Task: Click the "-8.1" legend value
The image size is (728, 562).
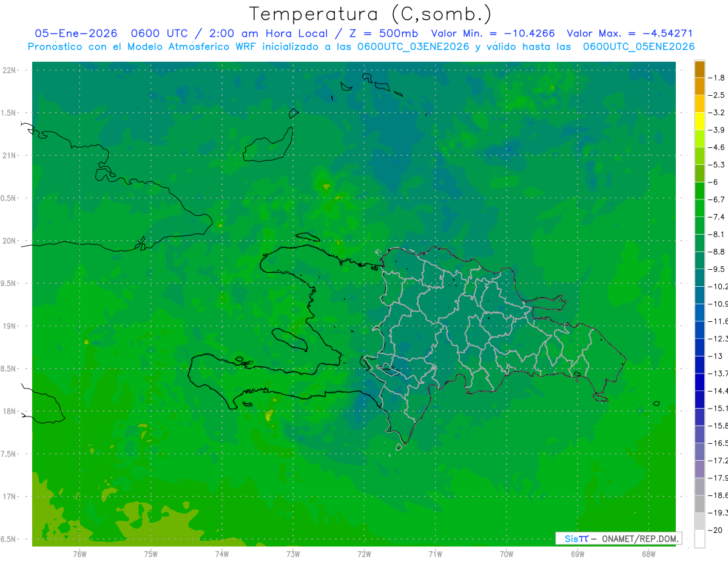Action: tap(717, 234)
